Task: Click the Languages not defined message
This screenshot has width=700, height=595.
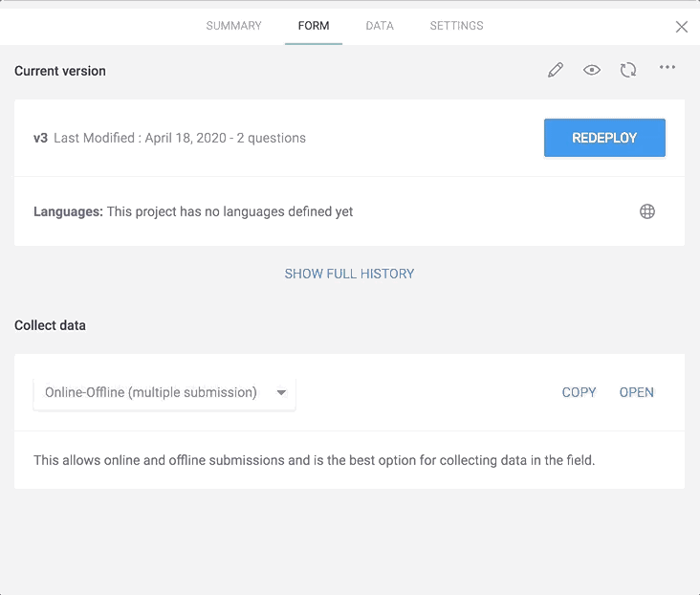Action: pyautogui.click(x=230, y=211)
